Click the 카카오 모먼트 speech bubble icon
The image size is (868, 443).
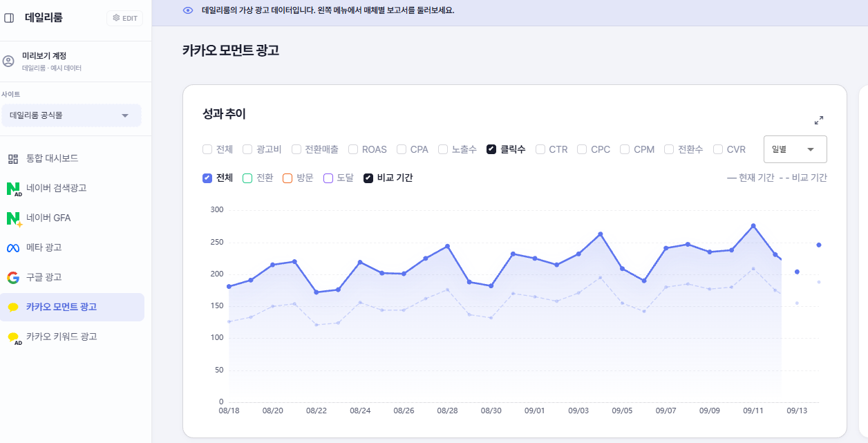13,308
